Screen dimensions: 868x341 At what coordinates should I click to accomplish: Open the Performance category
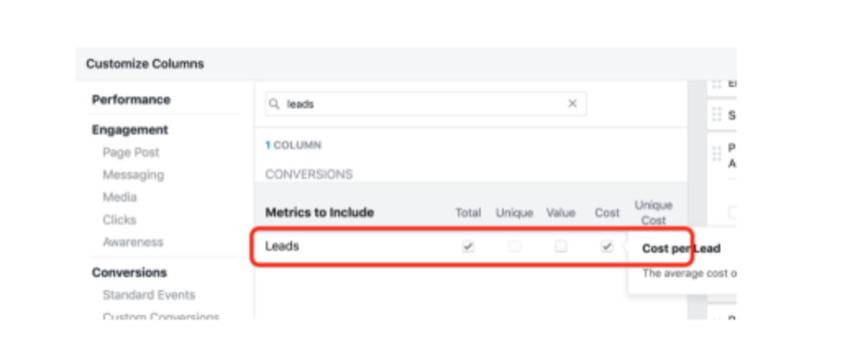tap(131, 100)
